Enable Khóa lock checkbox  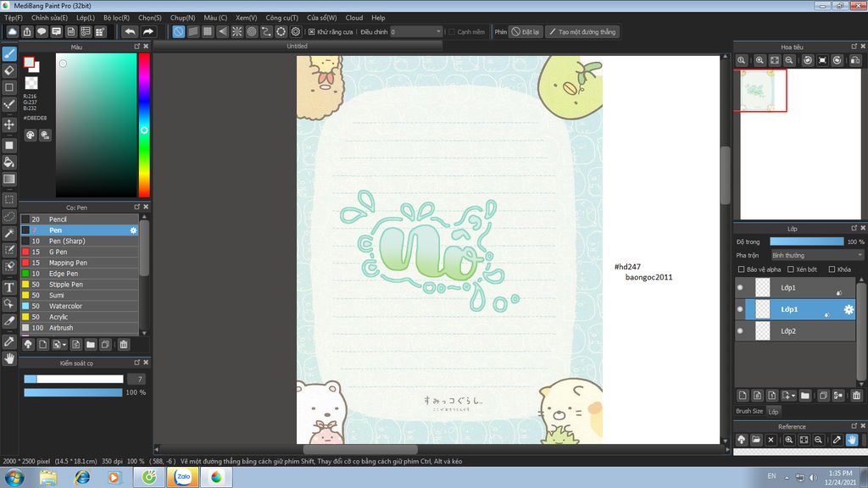click(832, 269)
